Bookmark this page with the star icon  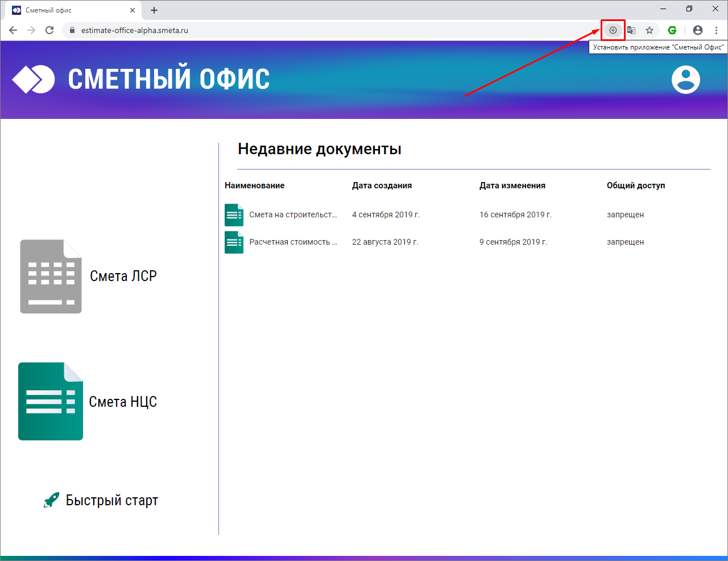tap(650, 30)
